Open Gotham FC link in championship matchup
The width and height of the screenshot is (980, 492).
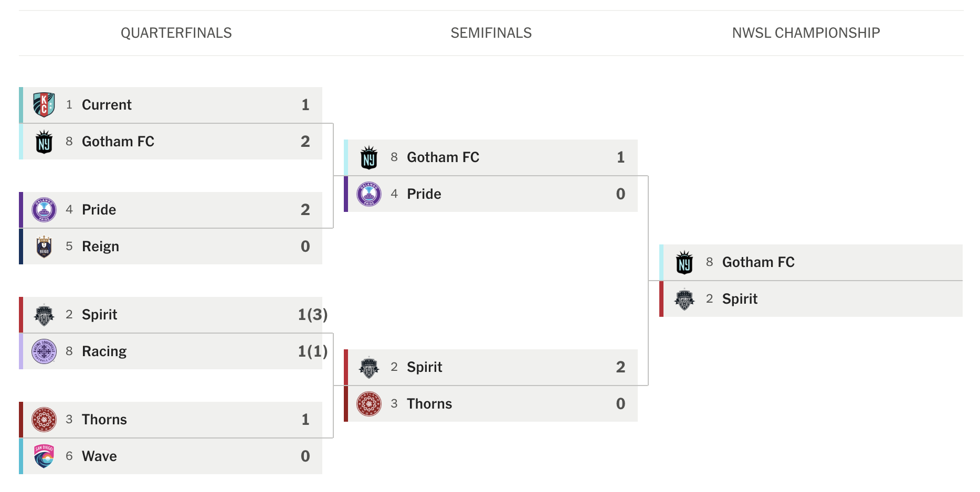[758, 262]
